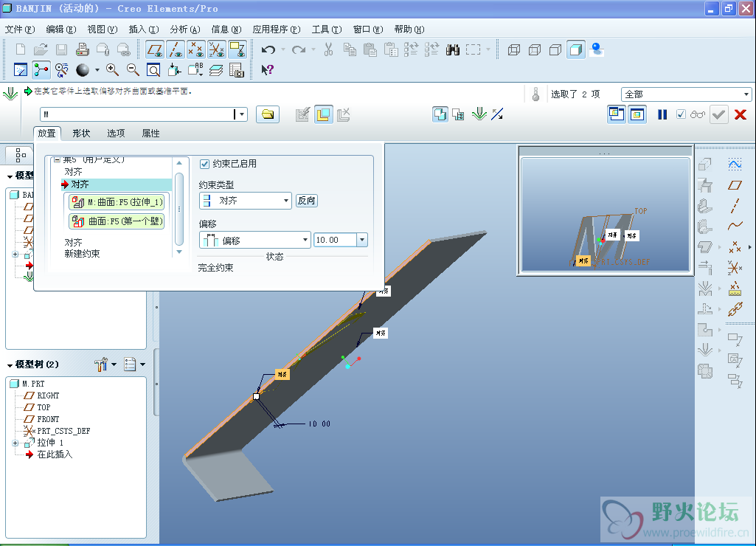Viewport: 756px width, 546px height.
Task: Open the offset value 10.00 dropdown arrow
Action: click(362, 240)
